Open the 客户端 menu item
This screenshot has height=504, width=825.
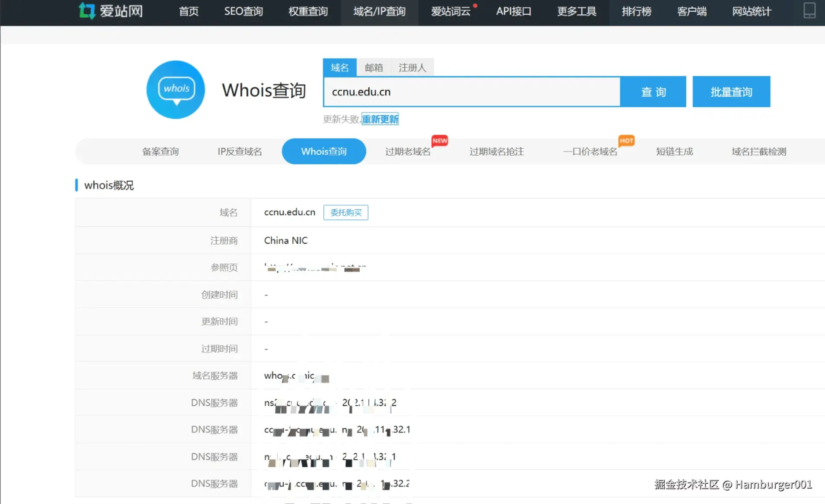(x=692, y=11)
